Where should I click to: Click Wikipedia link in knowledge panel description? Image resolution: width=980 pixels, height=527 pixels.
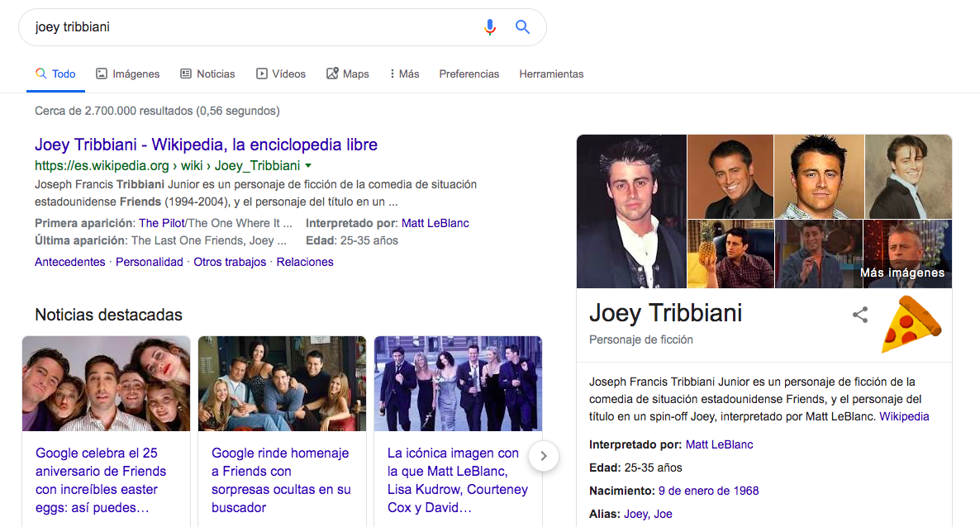pyautogui.click(x=904, y=416)
